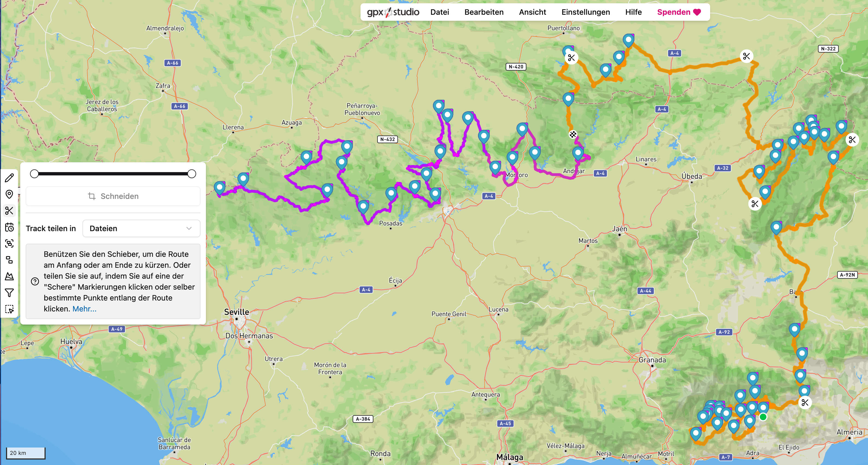This screenshot has width=868, height=465.
Task: Open the 'Dateien' split mode dropdown
Action: point(141,228)
